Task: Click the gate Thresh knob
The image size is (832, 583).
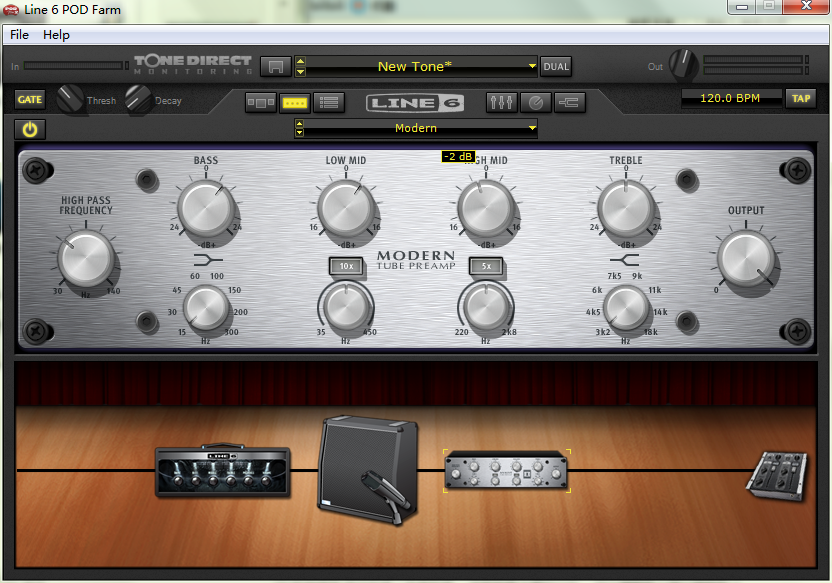Action: 70,99
